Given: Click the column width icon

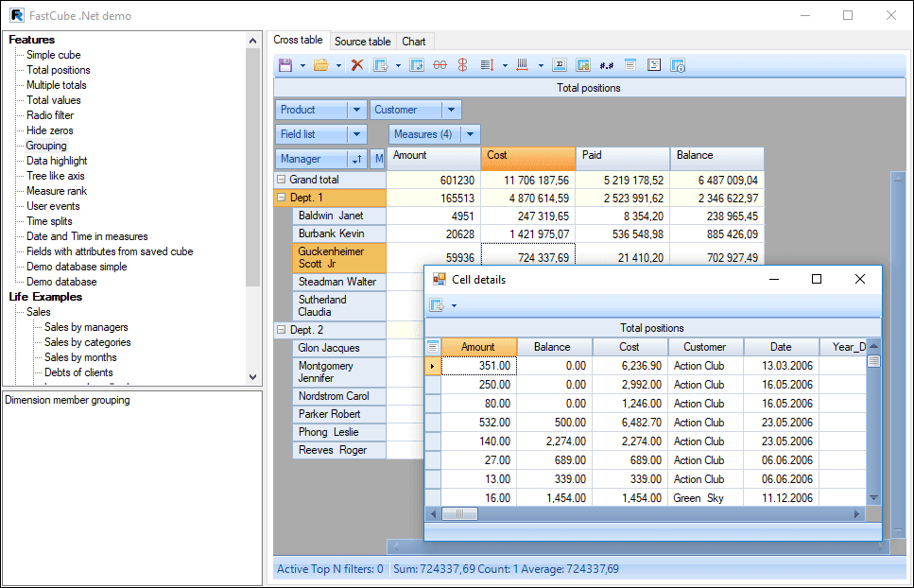Looking at the screenshot, I should (523, 65).
